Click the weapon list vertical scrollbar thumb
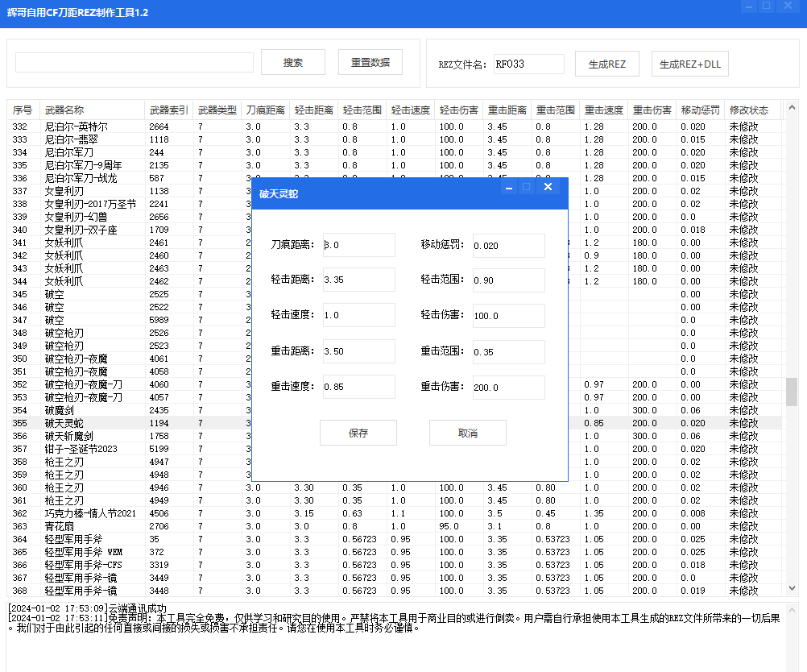The height and width of the screenshot is (672, 807). [792, 392]
